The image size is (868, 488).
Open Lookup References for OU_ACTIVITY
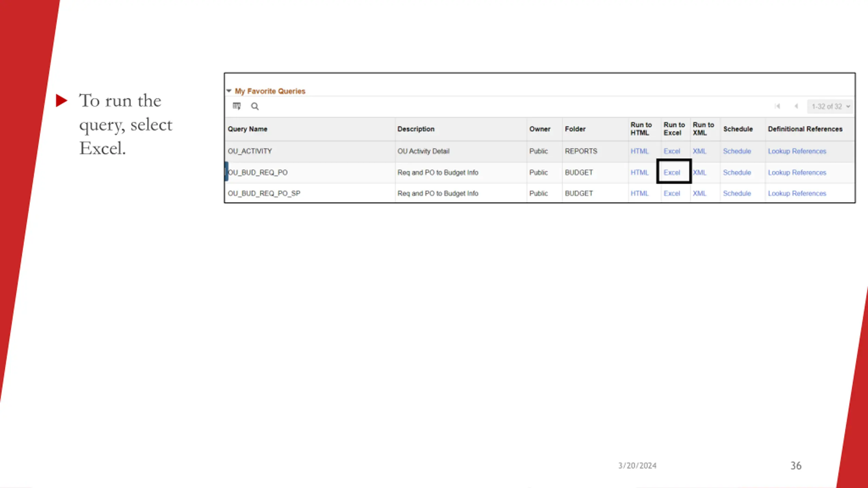797,151
